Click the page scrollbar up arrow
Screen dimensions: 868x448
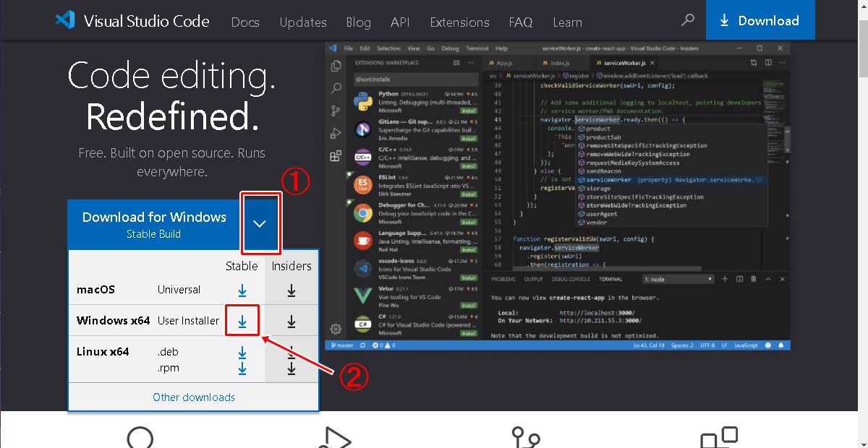point(862,6)
